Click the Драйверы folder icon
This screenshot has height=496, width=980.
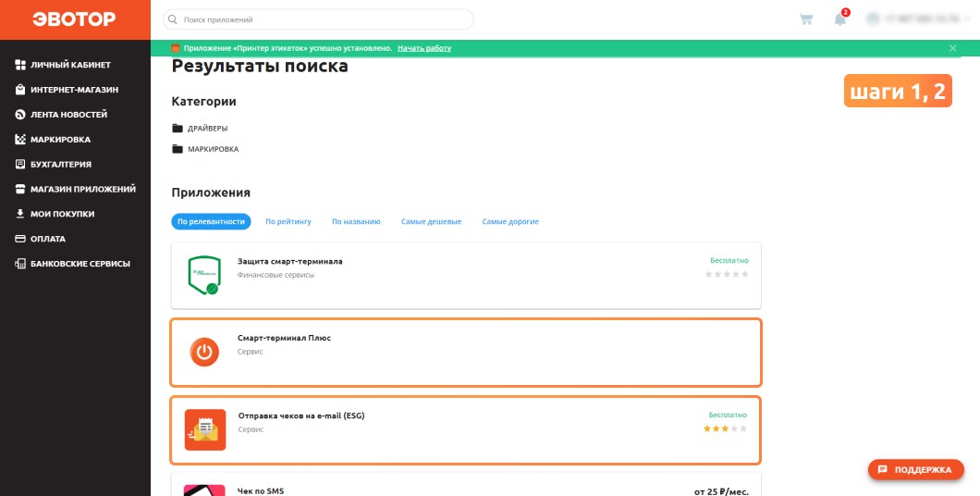[178, 129]
